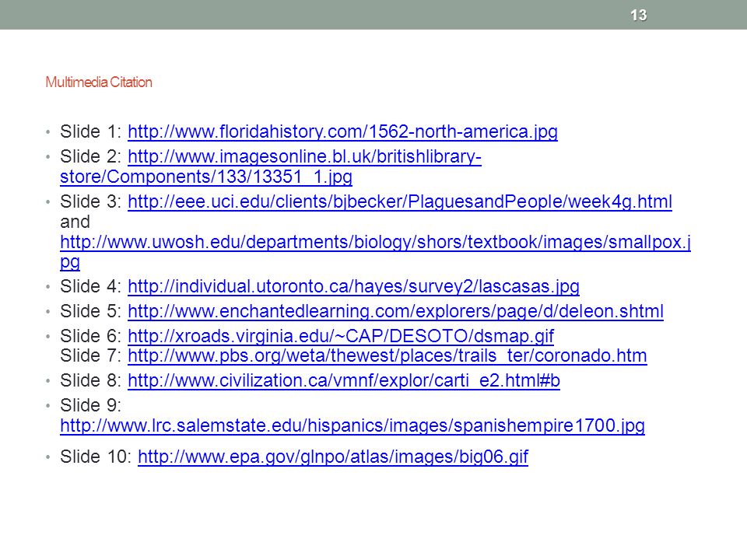Open the eee.uci.edu PlaguesandPeople week4g link
The height and width of the screenshot is (560, 747).
click(x=400, y=202)
